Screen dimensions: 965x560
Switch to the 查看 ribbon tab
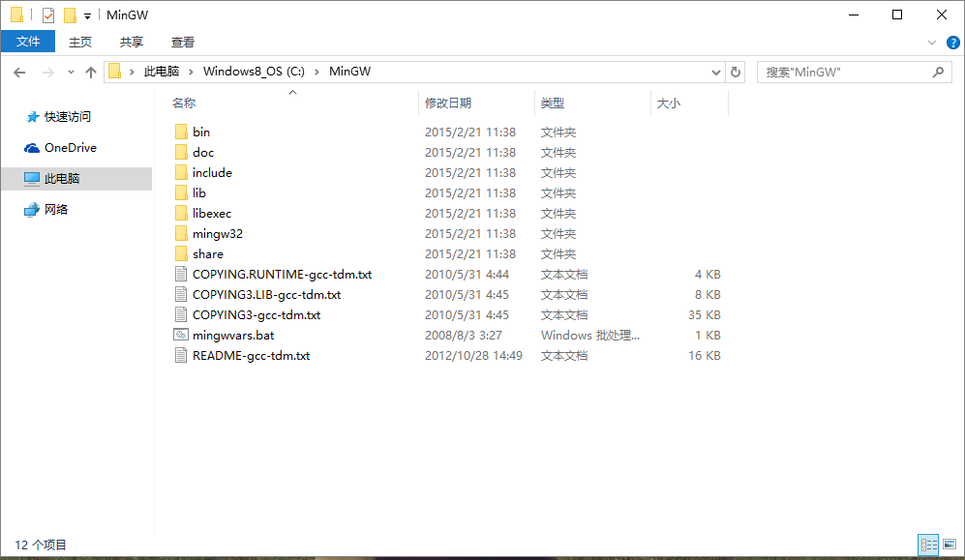(183, 42)
